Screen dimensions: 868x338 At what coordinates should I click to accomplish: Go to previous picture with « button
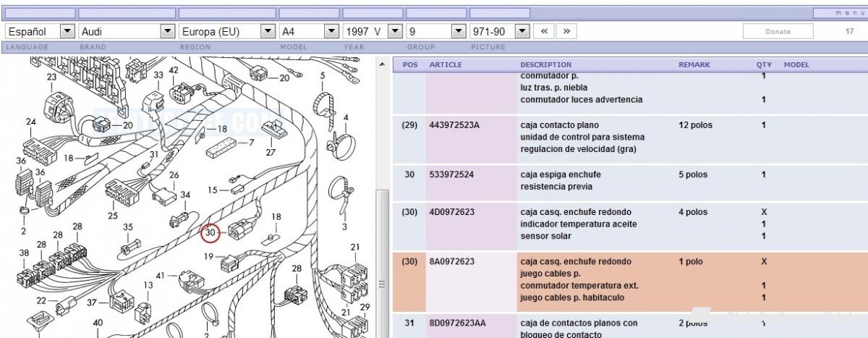click(545, 32)
